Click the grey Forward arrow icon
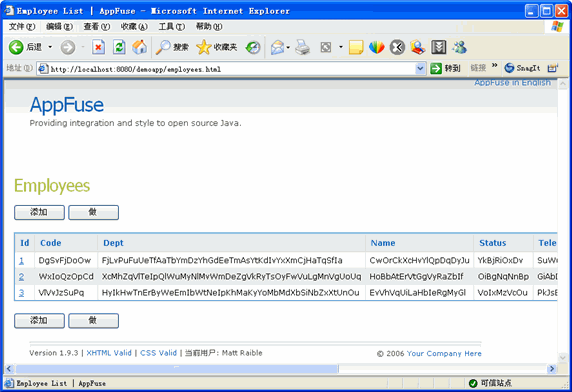 pyautogui.click(x=68, y=47)
